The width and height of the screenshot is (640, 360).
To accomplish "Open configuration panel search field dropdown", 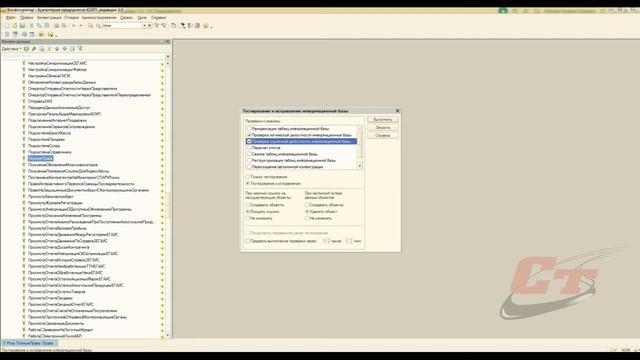I will (x=168, y=56).
